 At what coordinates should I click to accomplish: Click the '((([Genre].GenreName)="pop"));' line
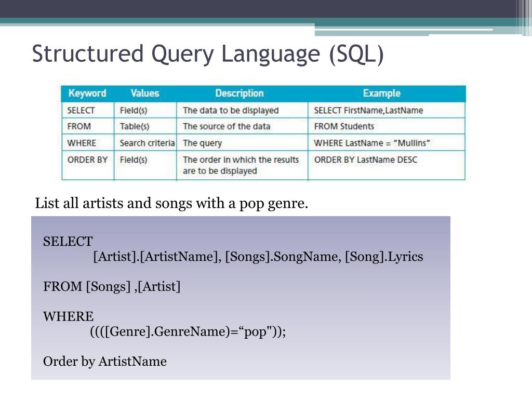click(x=188, y=331)
